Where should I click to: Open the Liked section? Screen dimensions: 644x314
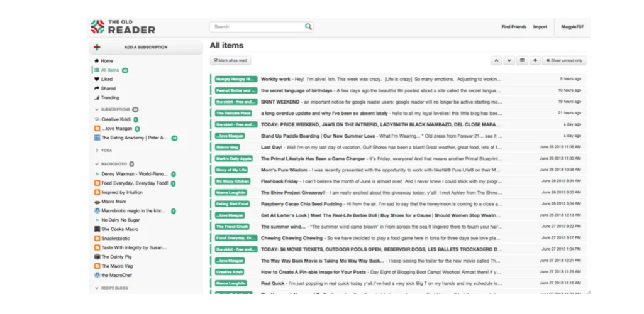106,79
